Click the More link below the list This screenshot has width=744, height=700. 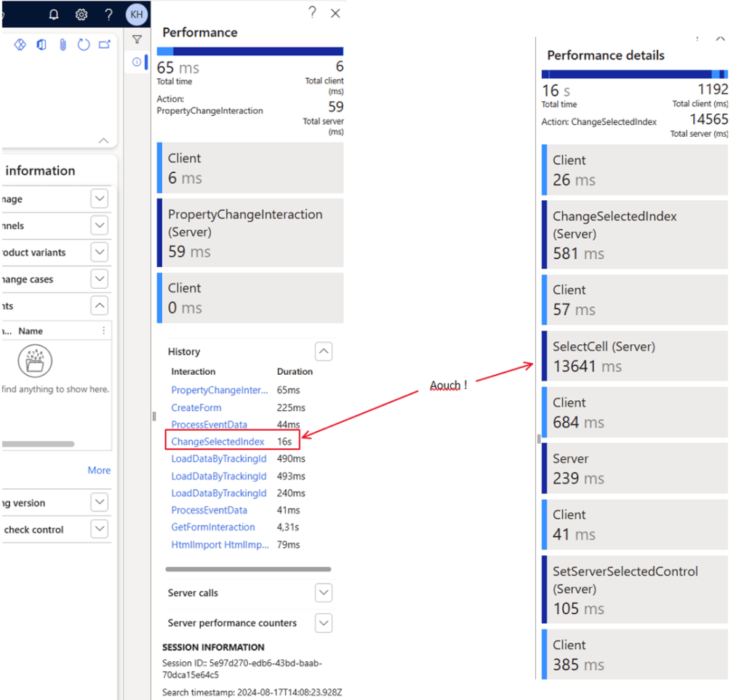click(98, 470)
